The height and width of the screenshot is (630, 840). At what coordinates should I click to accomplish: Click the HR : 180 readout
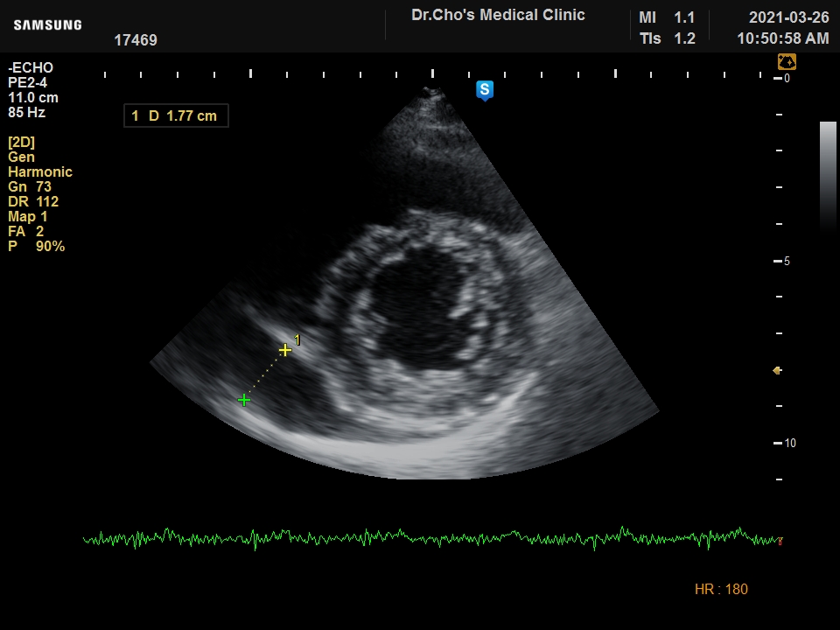(x=721, y=590)
